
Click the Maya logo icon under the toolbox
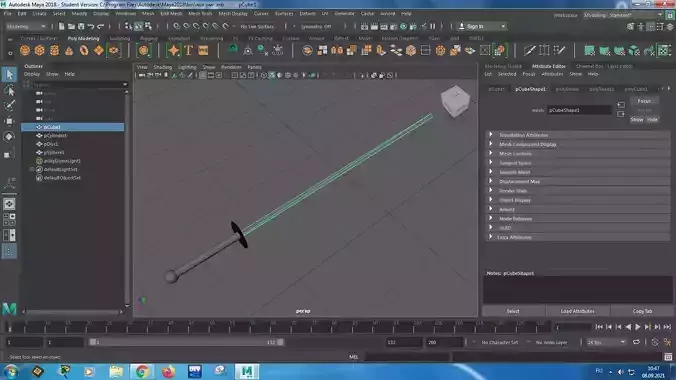(9, 308)
